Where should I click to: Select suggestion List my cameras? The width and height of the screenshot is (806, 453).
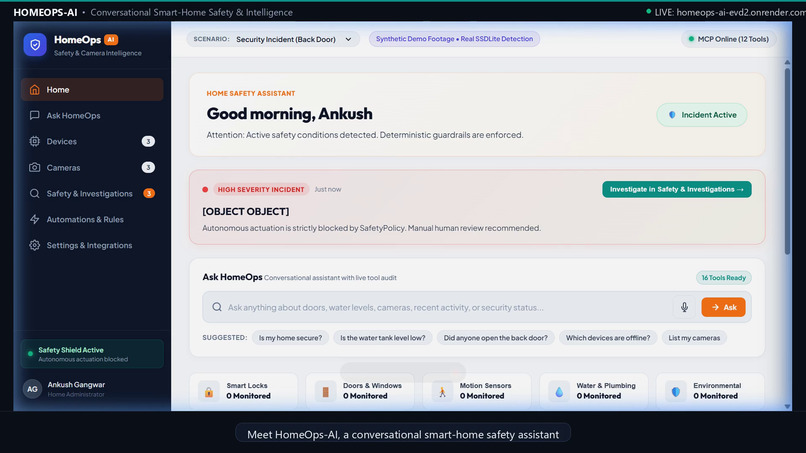coord(694,338)
